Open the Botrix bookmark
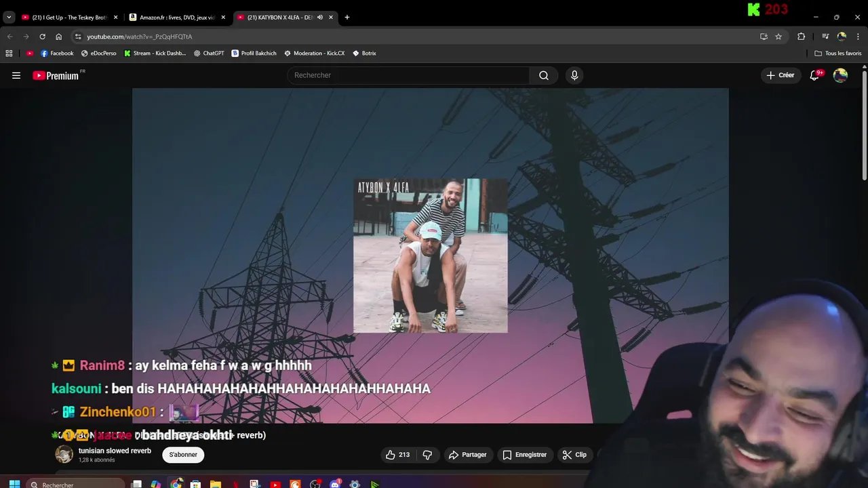The height and width of the screenshot is (488, 868). tap(365, 53)
